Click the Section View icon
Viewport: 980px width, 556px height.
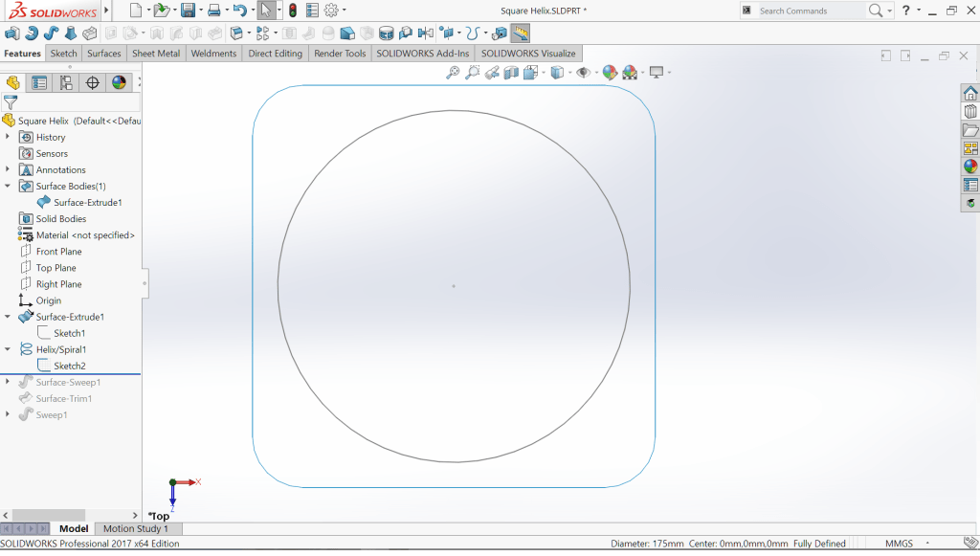511,73
